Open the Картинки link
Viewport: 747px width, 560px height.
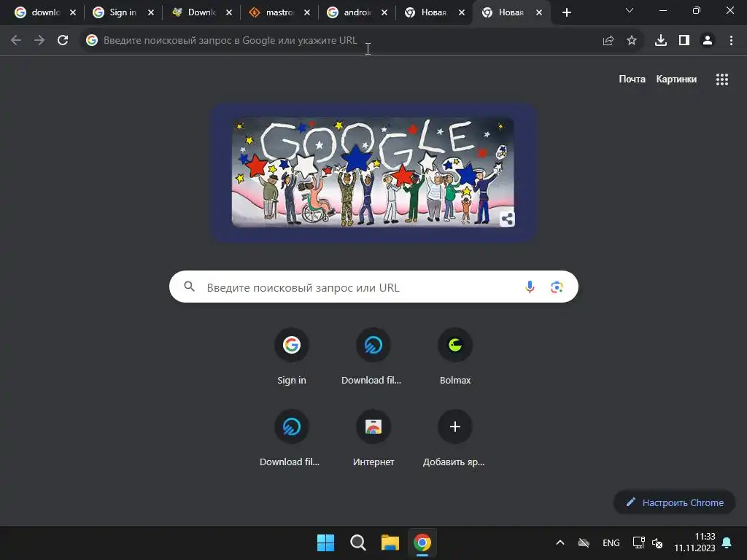(676, 79)
